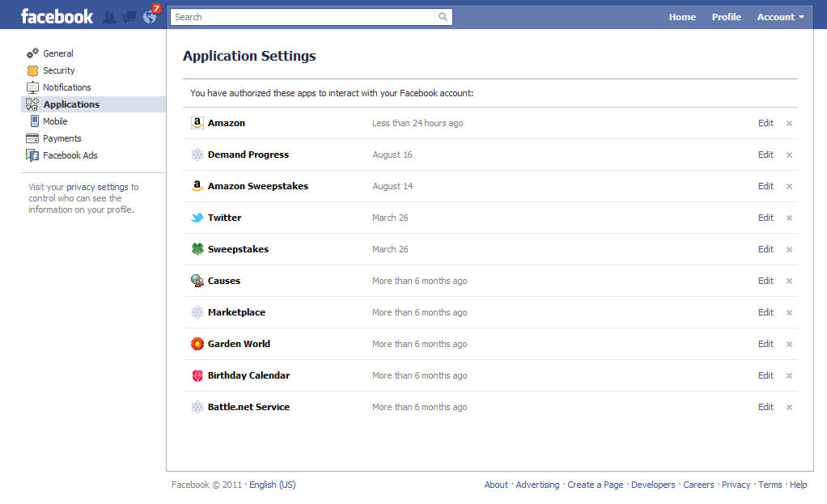Go to Facebook Ads settings
827x504 pixels.
(x=70, y=155)
